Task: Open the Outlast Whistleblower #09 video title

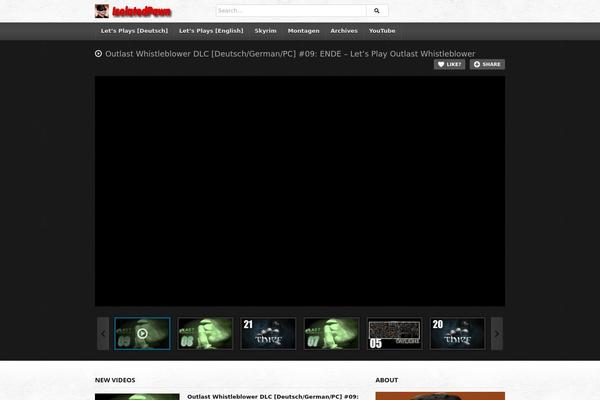Action: [290, 54]
